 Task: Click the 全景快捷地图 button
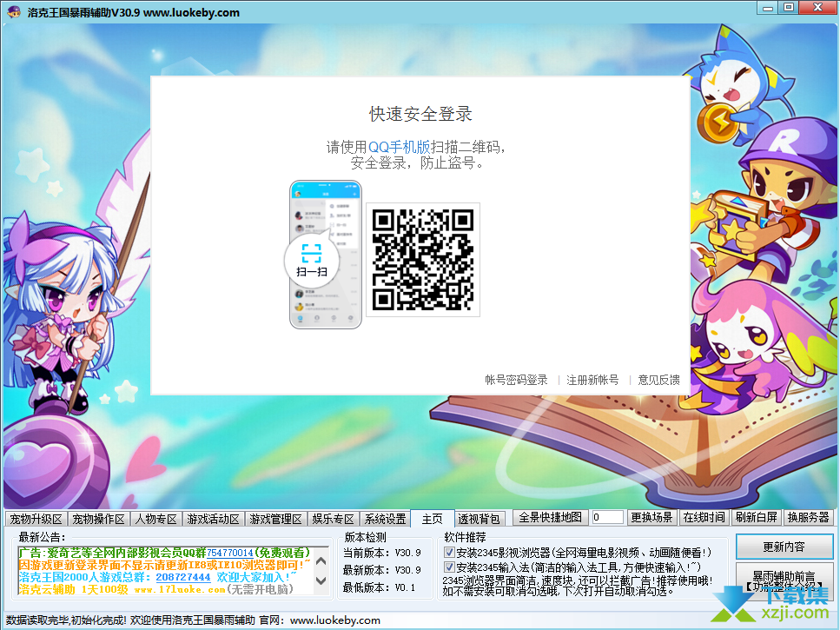pyautogui.click(x=550, y=517)
